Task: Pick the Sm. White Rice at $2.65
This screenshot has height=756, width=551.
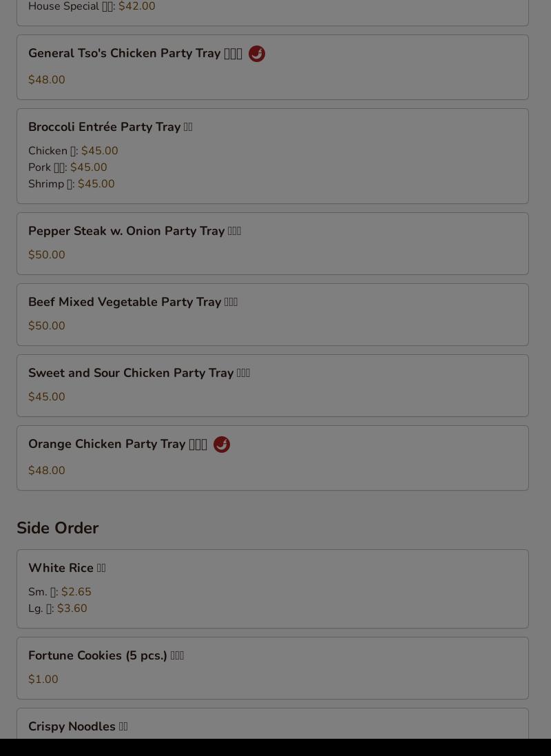Action: pos(60,591)
